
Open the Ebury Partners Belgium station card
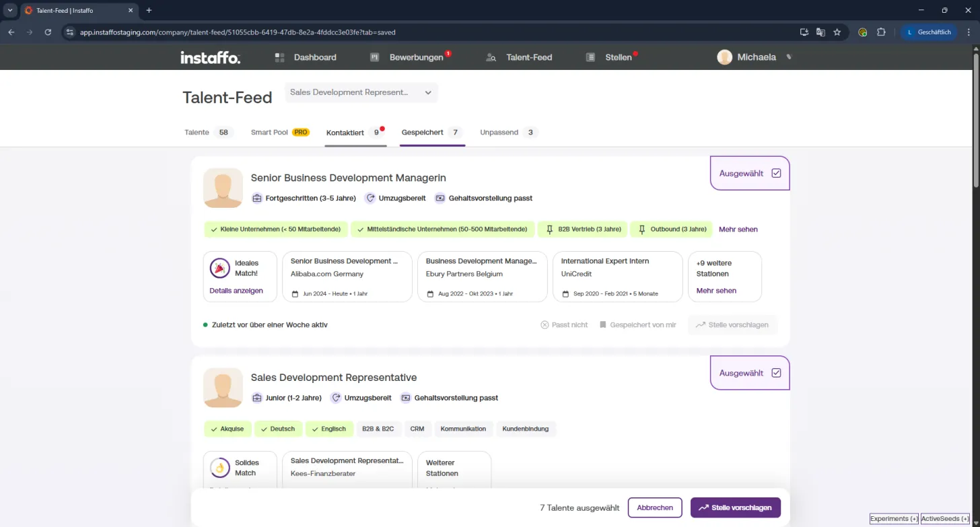482,277
